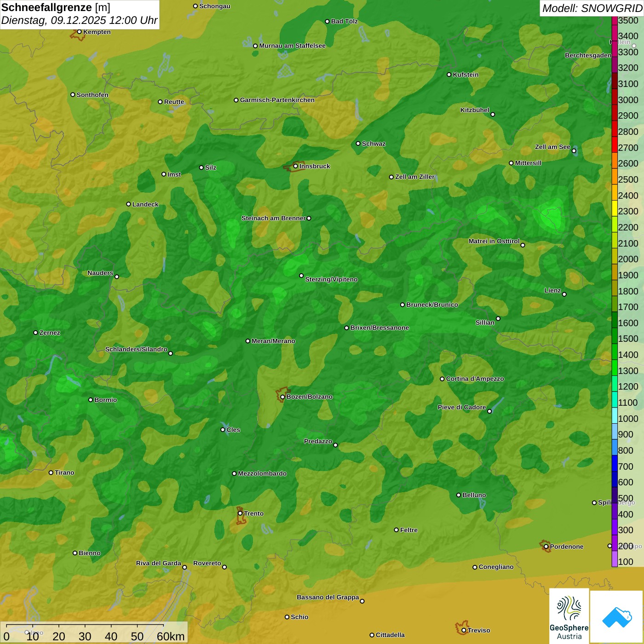Click the Bienno location dot
644x644 pixels.
[x=75, y=553]
